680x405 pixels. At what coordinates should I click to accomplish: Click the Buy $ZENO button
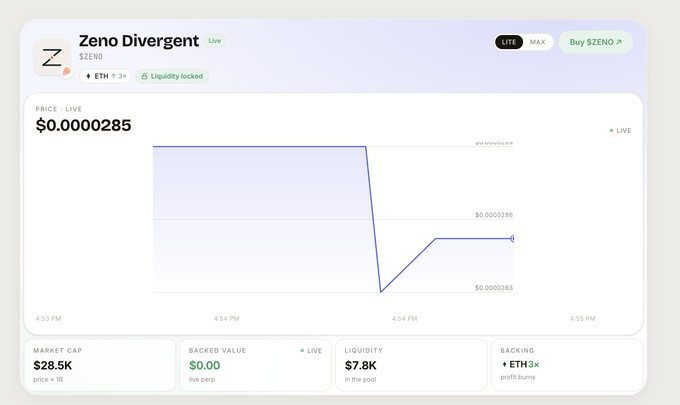[595, 42]
